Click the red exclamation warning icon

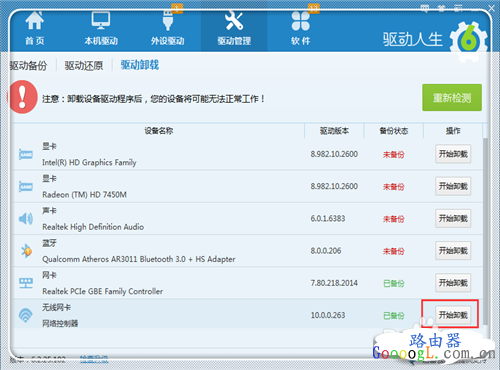point(23,97)
